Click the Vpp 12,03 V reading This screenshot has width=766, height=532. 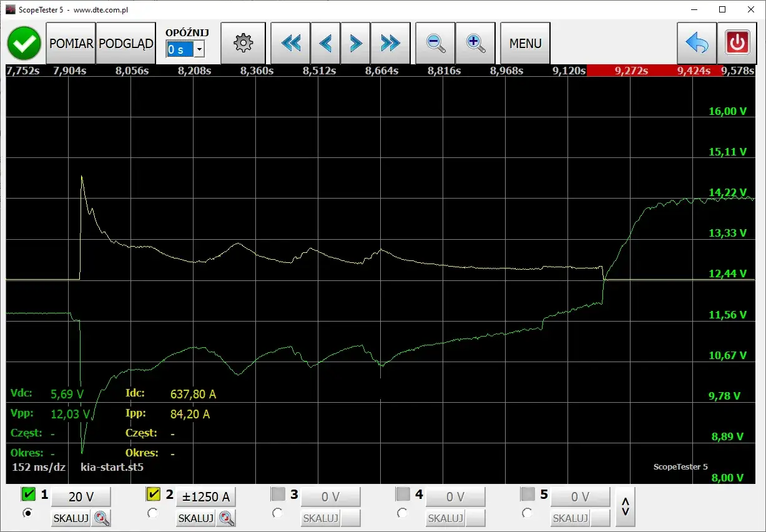tap(69, 414)
